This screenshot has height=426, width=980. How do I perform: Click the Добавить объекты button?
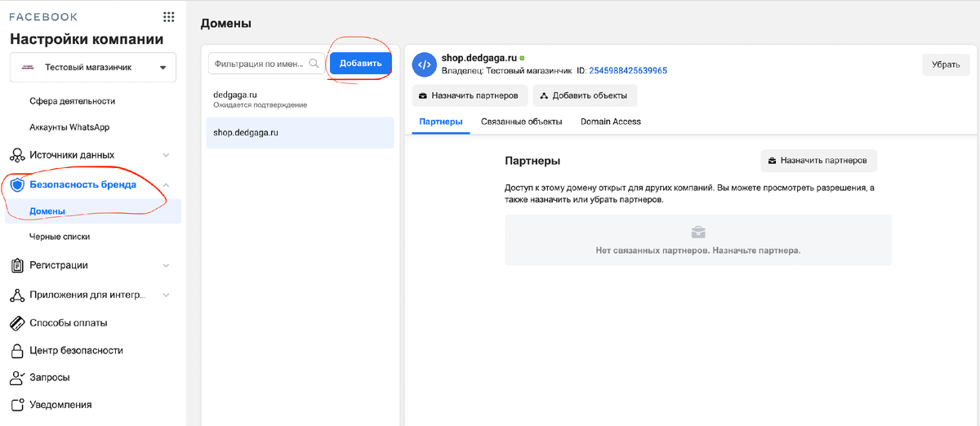click(x=585, y=95)
